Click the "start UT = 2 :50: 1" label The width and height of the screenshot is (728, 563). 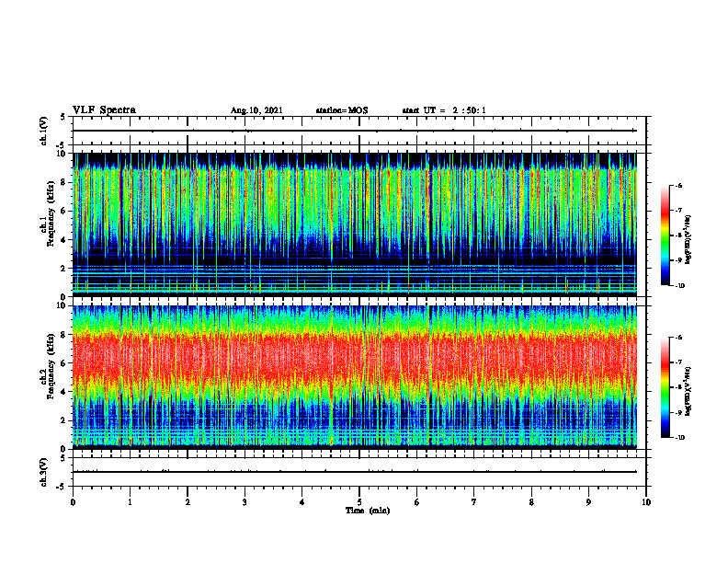point(444,110)
